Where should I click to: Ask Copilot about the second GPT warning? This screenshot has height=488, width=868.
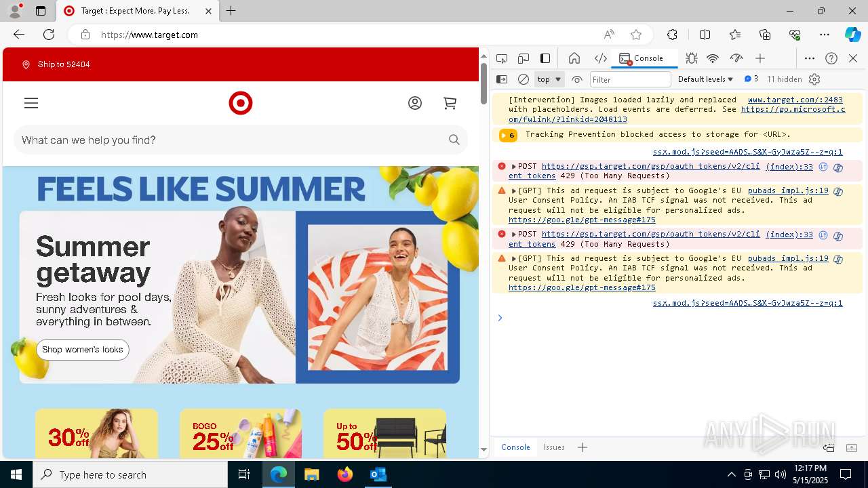838,260
